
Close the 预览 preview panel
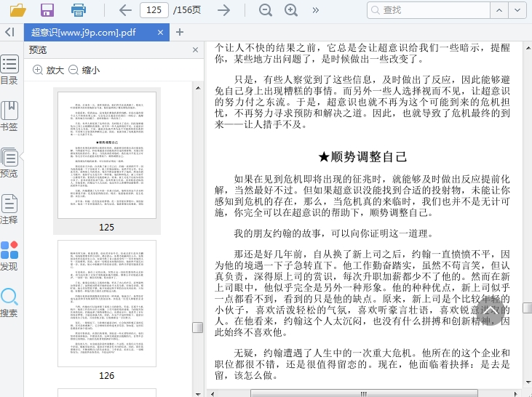196,50
